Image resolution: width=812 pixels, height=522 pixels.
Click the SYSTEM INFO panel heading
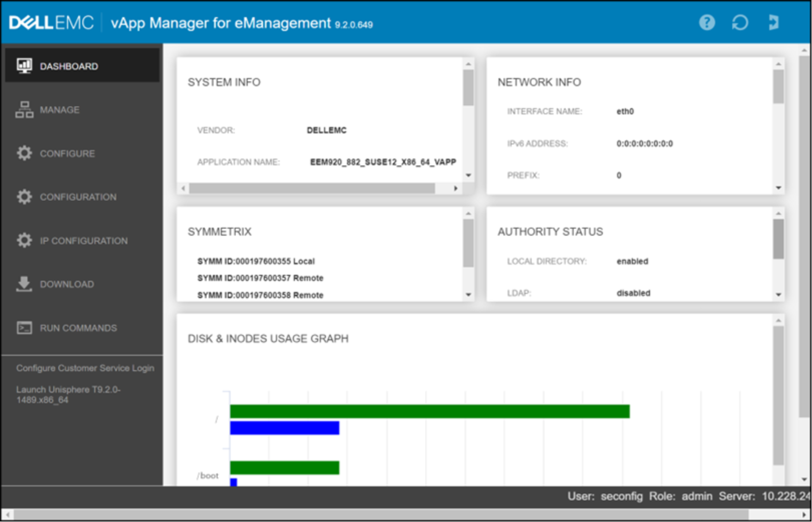[224, 82]
